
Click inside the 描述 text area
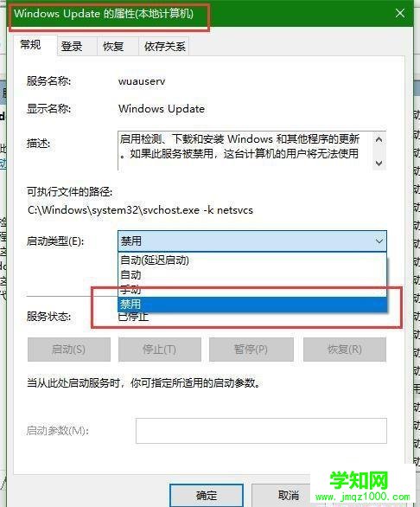245,151
